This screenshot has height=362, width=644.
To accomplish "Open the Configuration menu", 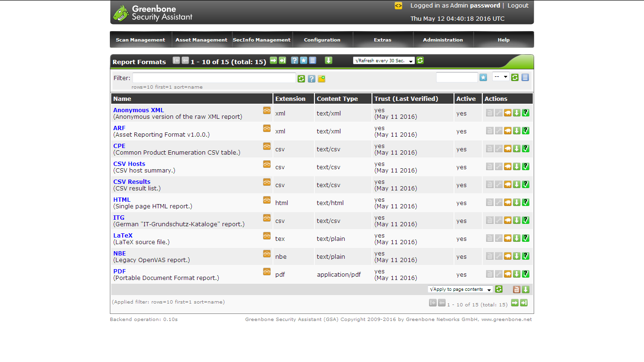I will click(322, 40).
